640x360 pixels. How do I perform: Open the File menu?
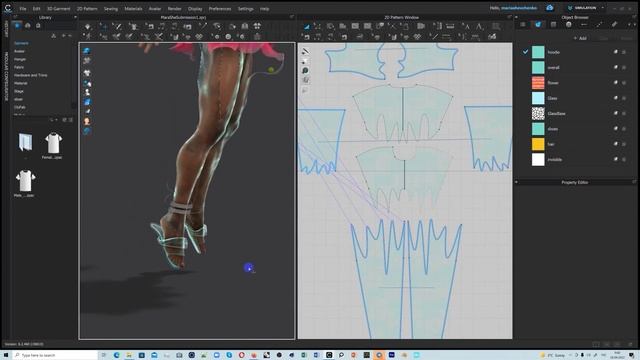[x=23, y=9]
